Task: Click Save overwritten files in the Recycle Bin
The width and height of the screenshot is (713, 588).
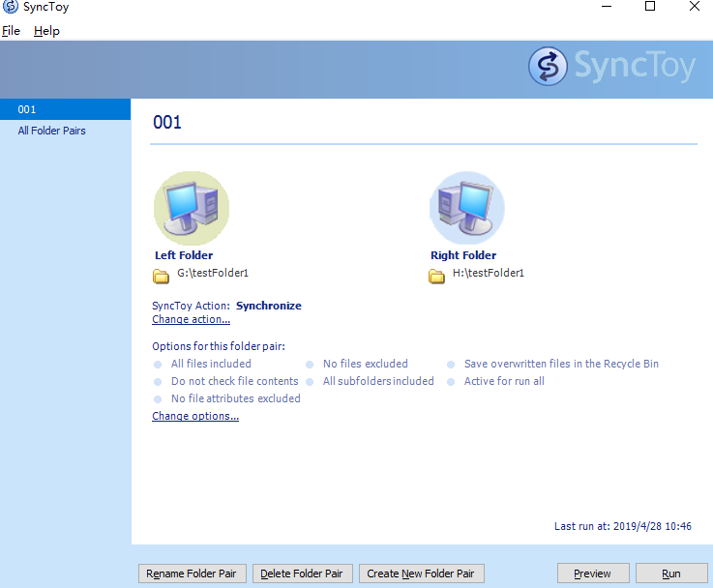Action: 561,364
